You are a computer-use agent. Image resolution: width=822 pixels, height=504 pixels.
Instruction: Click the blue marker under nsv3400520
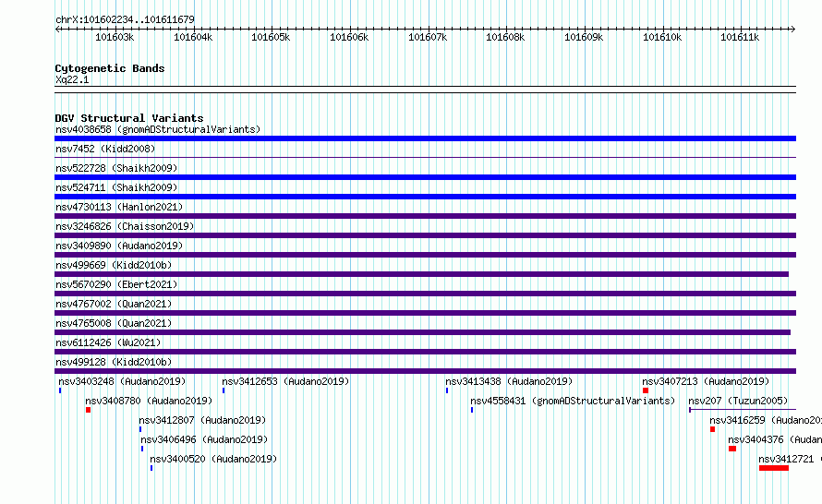click(151, 468)
